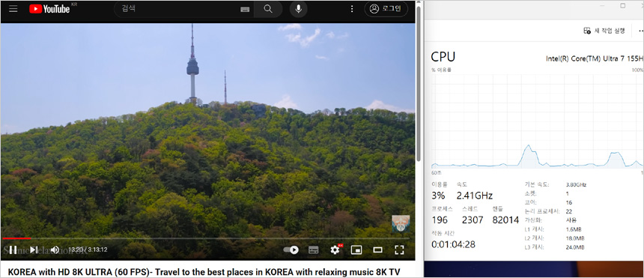This screenshot has width=644, height=278.
Task: Click the magnifier search button
Action: [268, 9]
